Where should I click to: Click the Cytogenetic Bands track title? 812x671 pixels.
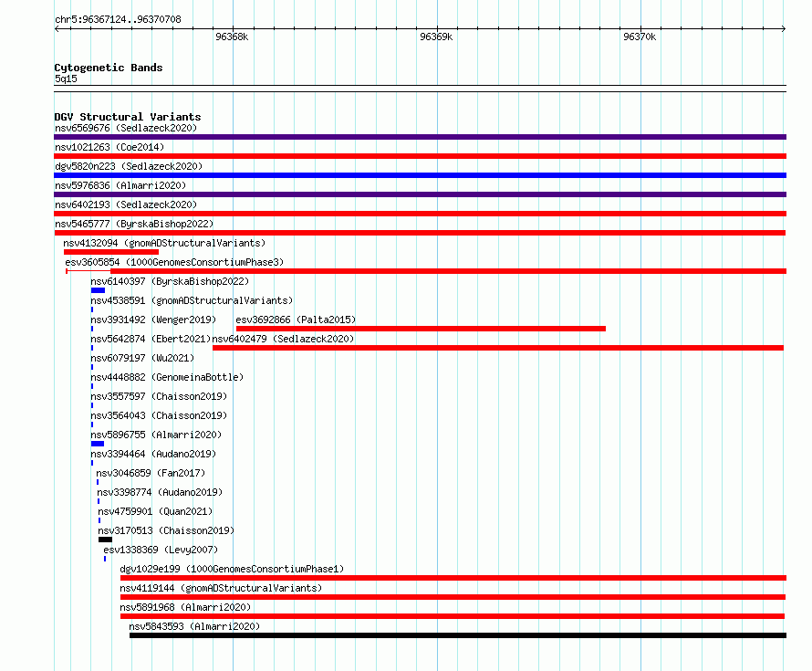pyautogui.click(x=109, y=68)
